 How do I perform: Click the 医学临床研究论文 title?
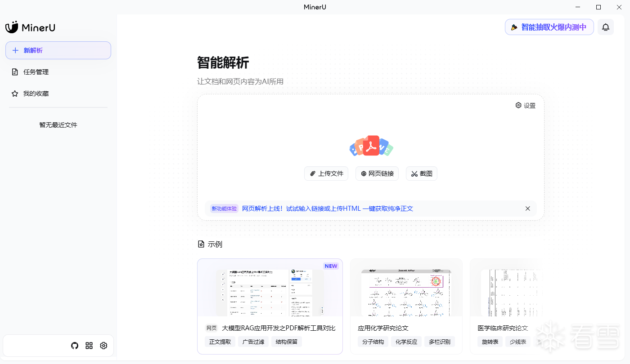point(503,328)
